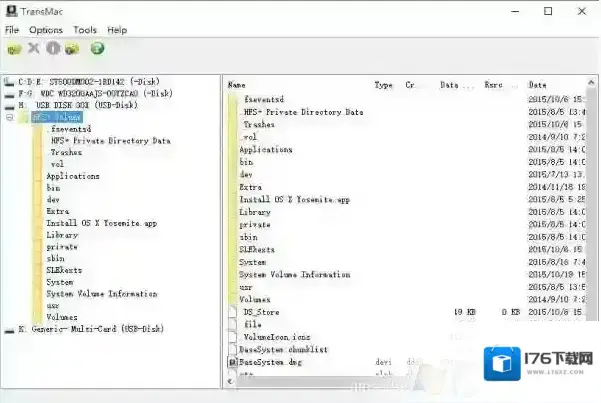Screen dimensions: 601x403
Task: Sort file list by Name column
Action: [236, 85]
